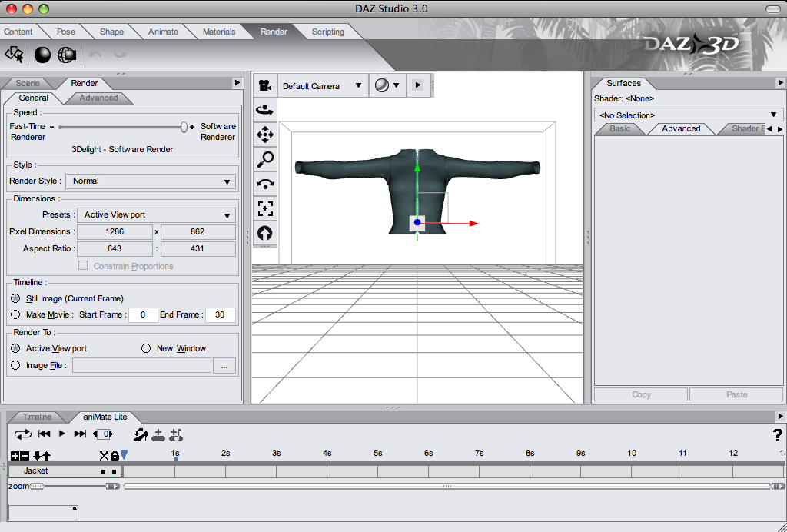787x532 pixels.
Task: Toggle the aniMate loop playback icon
Action: pyautogui.click(x=22, y=434)
